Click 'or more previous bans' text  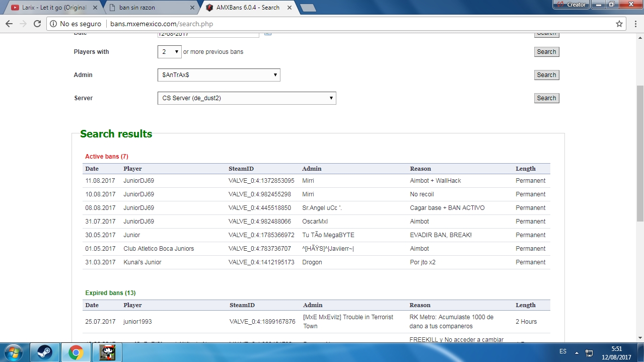(213, 52)
